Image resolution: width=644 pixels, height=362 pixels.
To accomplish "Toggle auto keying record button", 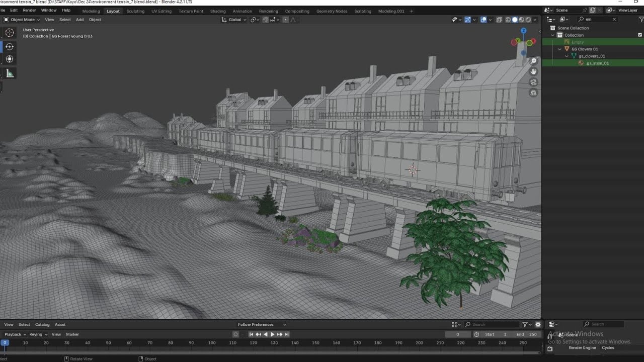I will tap(235, 334).
